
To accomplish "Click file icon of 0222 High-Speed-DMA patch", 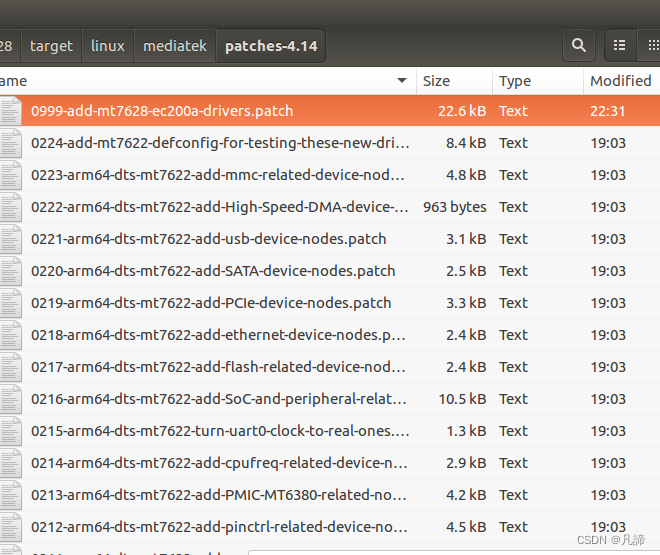I will (10, 207).
